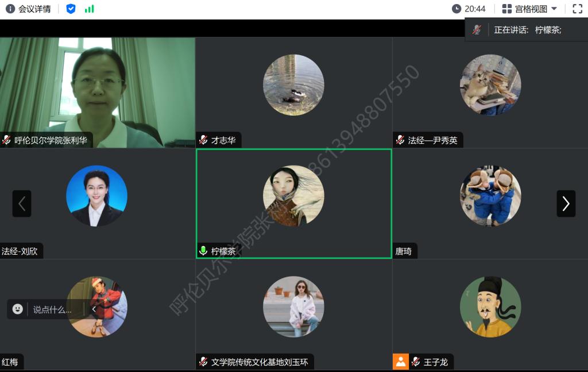Click muted mic icon in speaking banner
This screenshot has height=372, width=588.
(x=477, y=30)
